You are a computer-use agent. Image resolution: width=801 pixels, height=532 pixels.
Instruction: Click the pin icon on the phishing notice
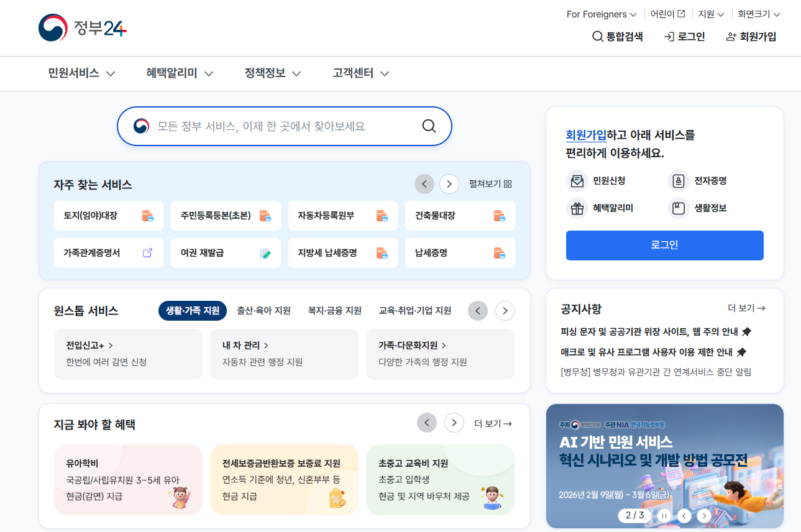(x=746, y=332)
